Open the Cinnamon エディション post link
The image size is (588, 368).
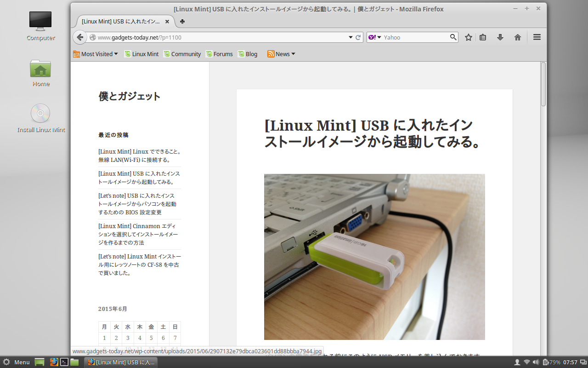click(x=138, y=234)
